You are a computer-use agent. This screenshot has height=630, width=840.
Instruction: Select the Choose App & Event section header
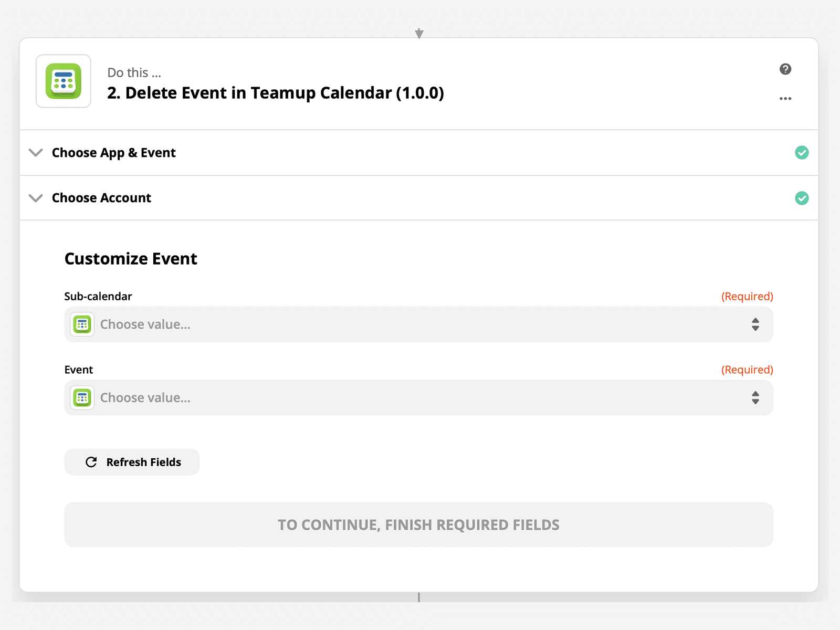click(419, 153)
